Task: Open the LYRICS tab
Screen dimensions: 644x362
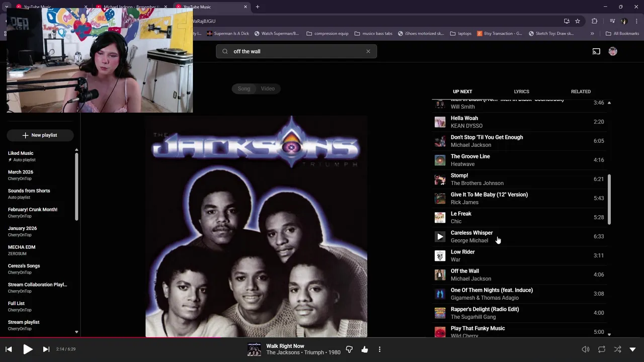Action: click(x=521, y=92)
